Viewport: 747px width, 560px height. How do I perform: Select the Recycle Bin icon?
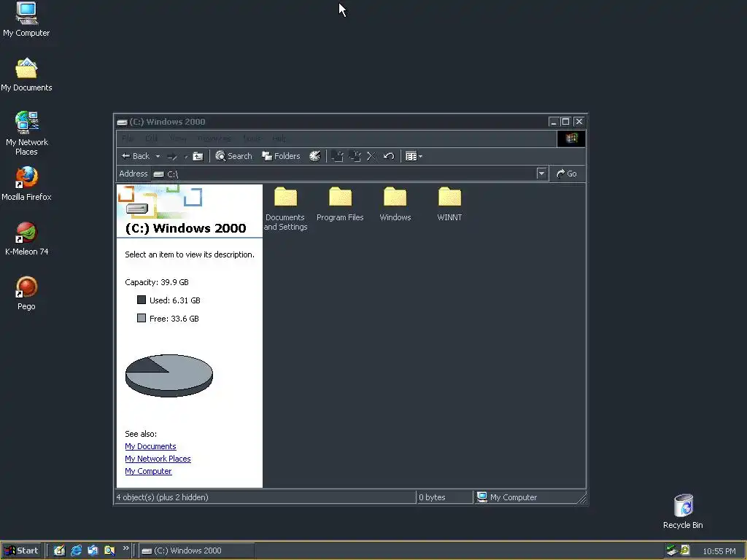tap(683, 511)
